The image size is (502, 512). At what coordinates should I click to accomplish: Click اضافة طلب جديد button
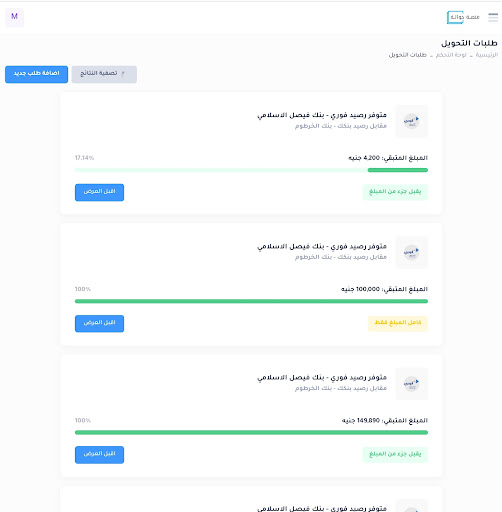coord(36,74)
